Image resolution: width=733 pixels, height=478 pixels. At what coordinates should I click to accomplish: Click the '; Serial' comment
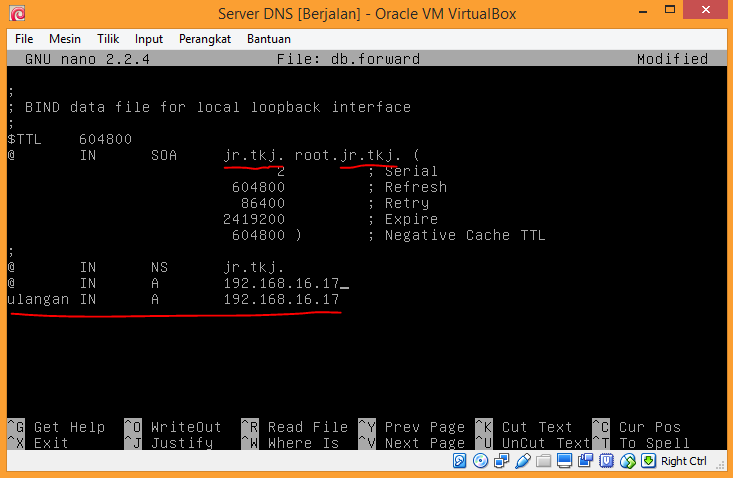click(403, 171)
